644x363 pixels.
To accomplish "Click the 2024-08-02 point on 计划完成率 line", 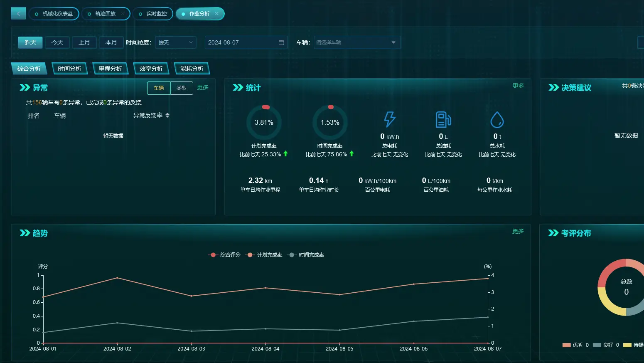I will (117, 278).
